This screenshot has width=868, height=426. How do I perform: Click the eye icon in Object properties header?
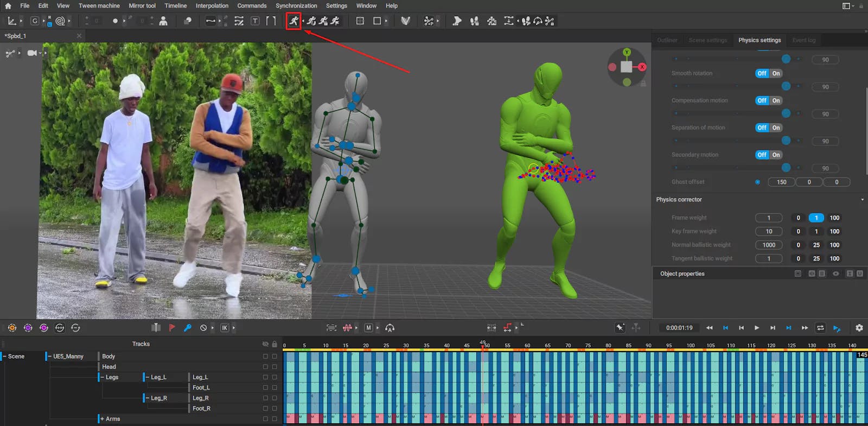click(x=836, y=274)
